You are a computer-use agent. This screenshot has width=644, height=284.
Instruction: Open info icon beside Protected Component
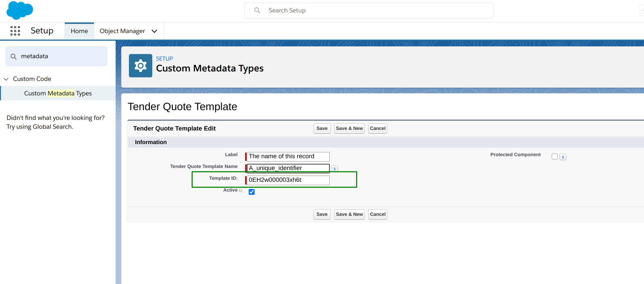tap(563, 157)
